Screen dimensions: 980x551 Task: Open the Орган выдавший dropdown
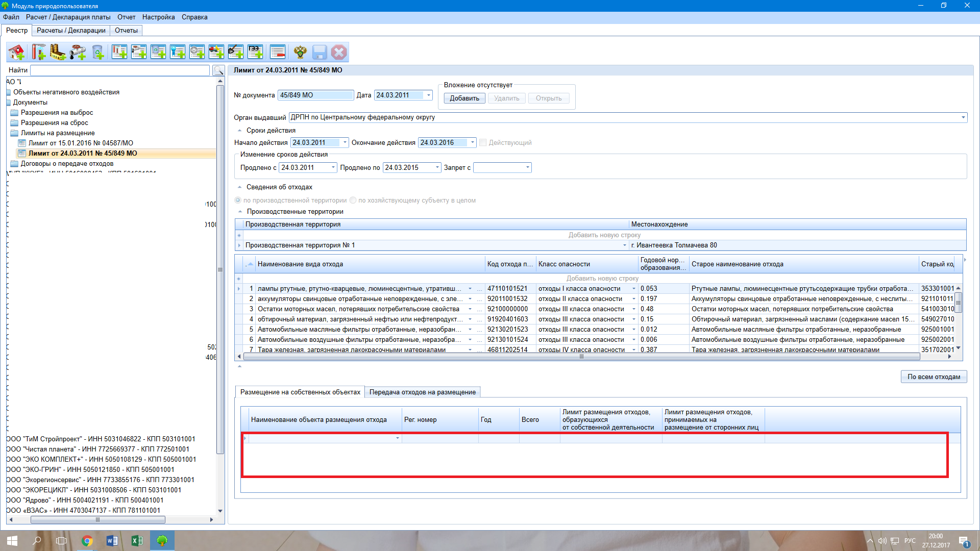click(963, 117)
